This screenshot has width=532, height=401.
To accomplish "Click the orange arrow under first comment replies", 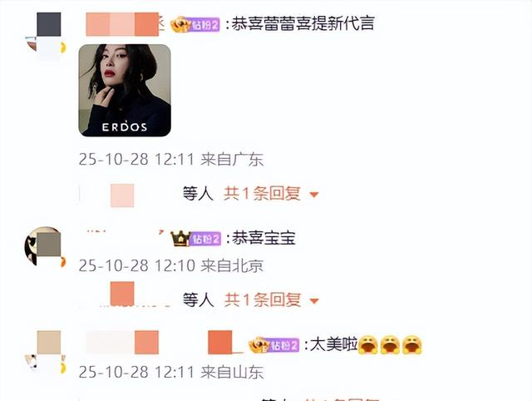I will (x=314, y=195).
